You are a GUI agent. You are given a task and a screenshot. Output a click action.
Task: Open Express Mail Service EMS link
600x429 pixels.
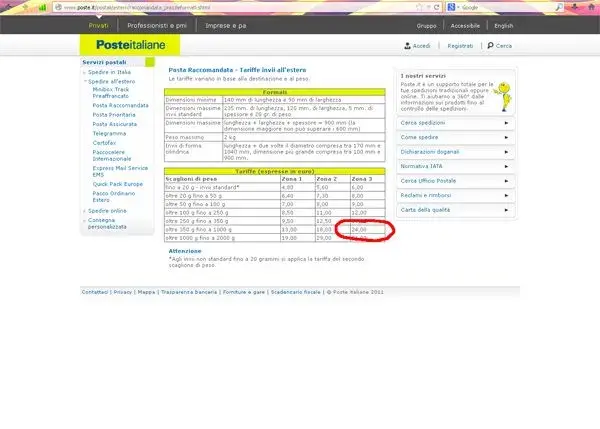click(x=120, y=171)
